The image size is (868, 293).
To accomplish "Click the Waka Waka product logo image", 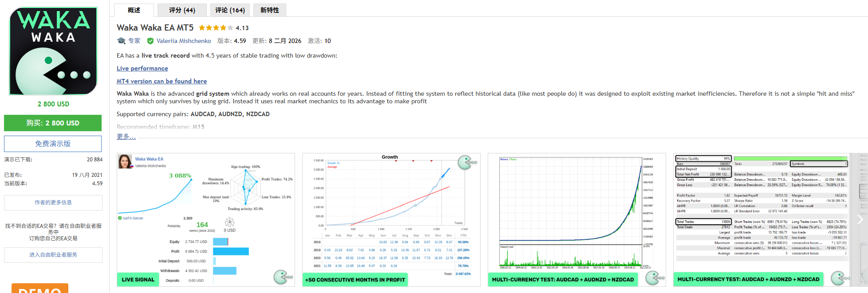I will (53, 51).
